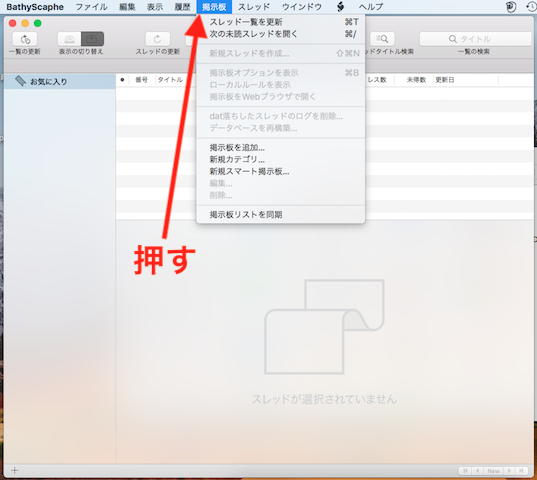The width and height of the screenshot is (537, 480).
Task: Close the open 掲示板 menu
Action: pos(214,7)
